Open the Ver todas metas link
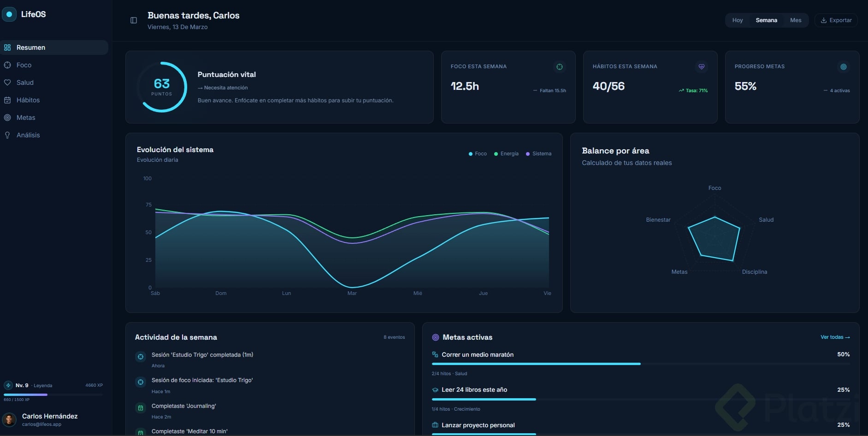 tap(835, 337)
